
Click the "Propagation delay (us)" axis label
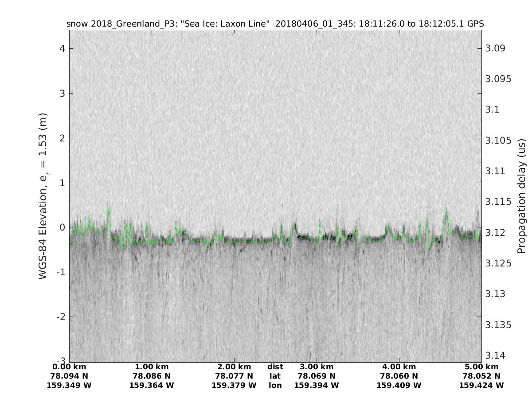point(521,196)
